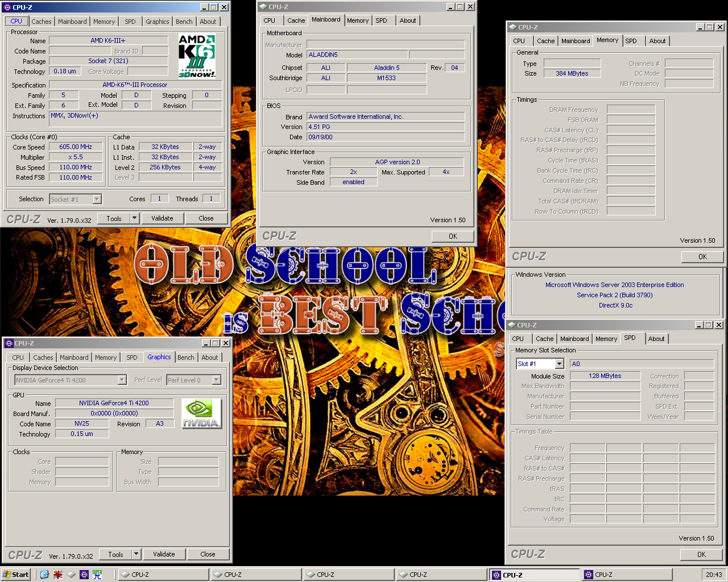Click the Core Speed value 605.00 MHz
Image resolution: width=728 pixels, height=582 pixels.
(76, 147)
